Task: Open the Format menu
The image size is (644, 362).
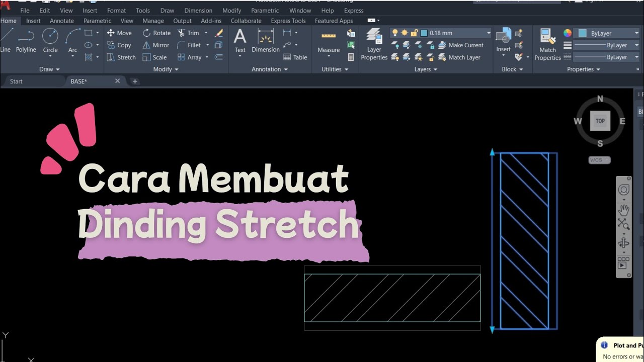Action: [x=116, y=11]
